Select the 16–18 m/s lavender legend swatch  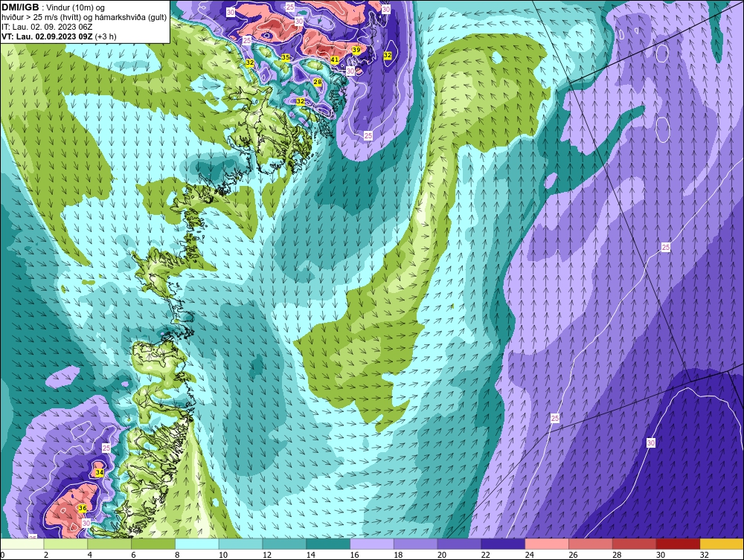372,544
